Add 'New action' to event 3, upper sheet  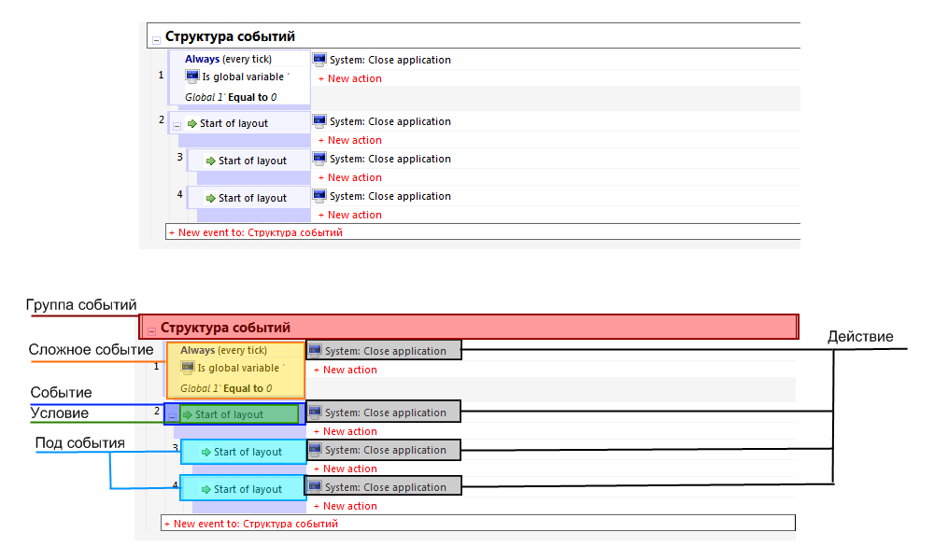tap(349, 178)
